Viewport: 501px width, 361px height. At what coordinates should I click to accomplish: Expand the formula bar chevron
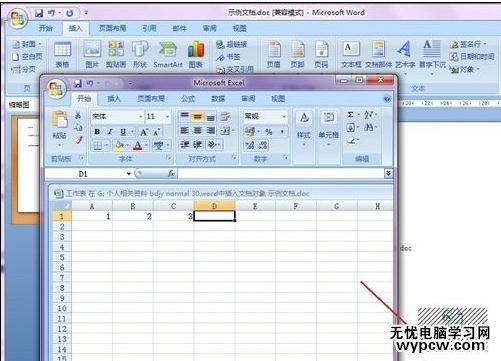(388, 173)
